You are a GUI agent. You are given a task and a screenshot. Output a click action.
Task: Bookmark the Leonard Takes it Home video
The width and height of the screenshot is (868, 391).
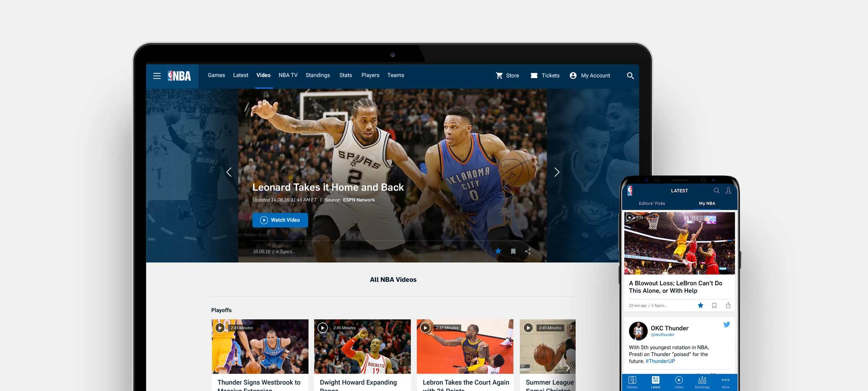[x=513, y=251]
